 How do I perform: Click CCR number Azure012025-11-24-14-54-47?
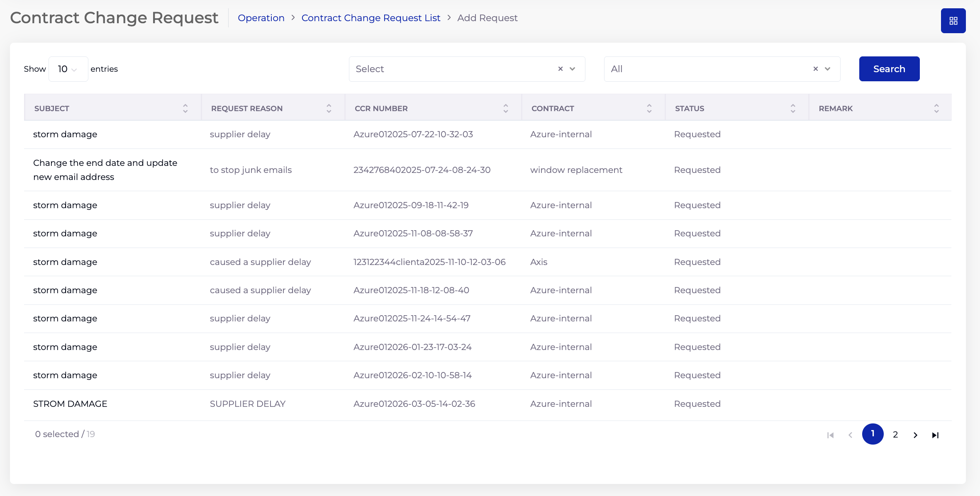point(412,319)
